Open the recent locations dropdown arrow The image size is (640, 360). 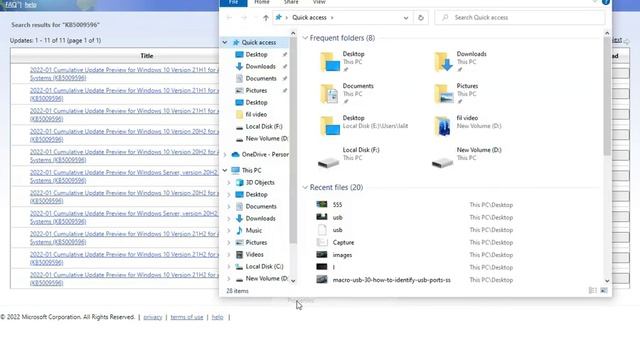pyautogui.click(x=256, y=18)
